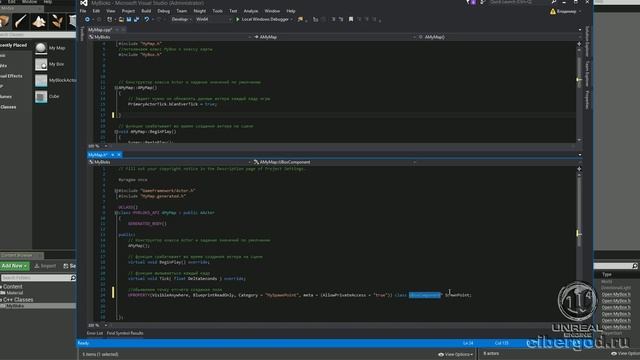640x360 pixels.
Task: Open the Window menu in Visual Studio
Action: click(x=272, y=11)
